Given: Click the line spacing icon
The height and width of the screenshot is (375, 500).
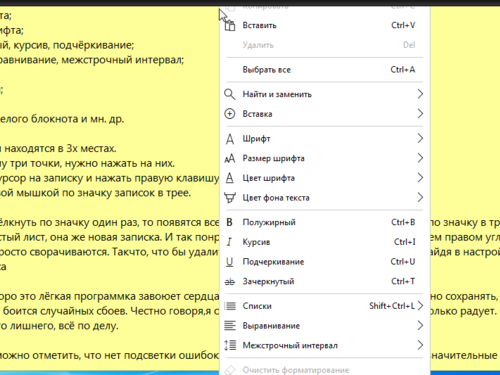Looking at the screenshot, I should coord(230,345).
